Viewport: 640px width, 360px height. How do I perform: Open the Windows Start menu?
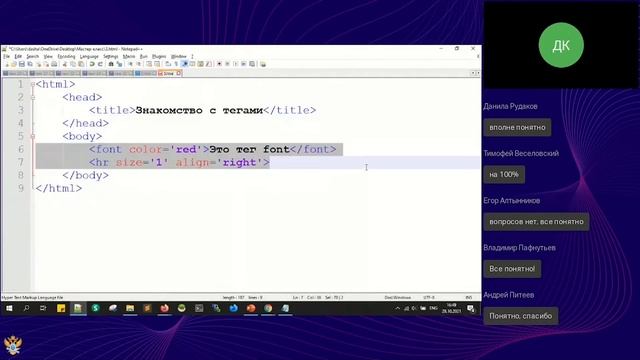click(x=9, y=309)
